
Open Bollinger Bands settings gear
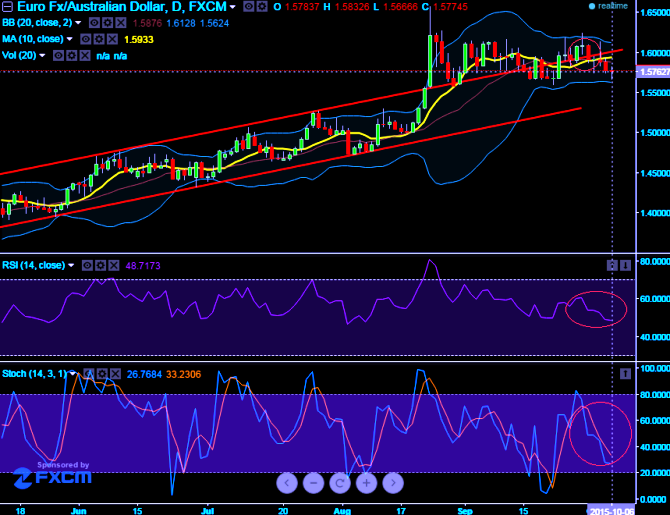(108, 23)
